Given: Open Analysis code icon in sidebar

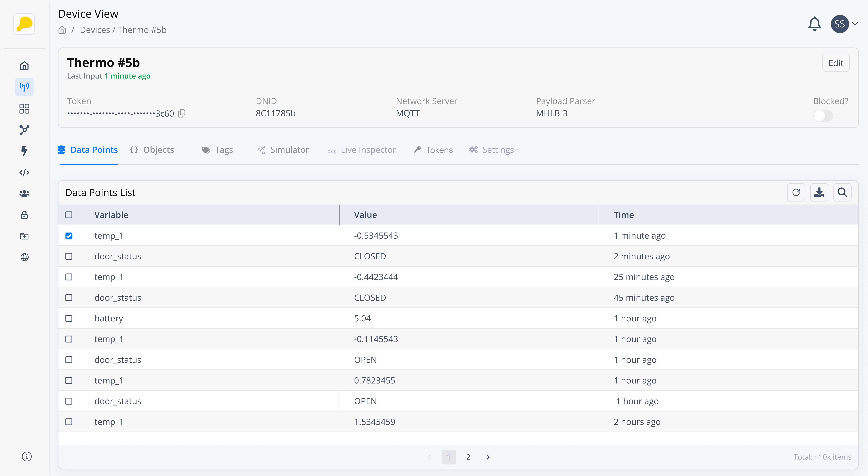Looking at the screenshot, I should point(24,172).
